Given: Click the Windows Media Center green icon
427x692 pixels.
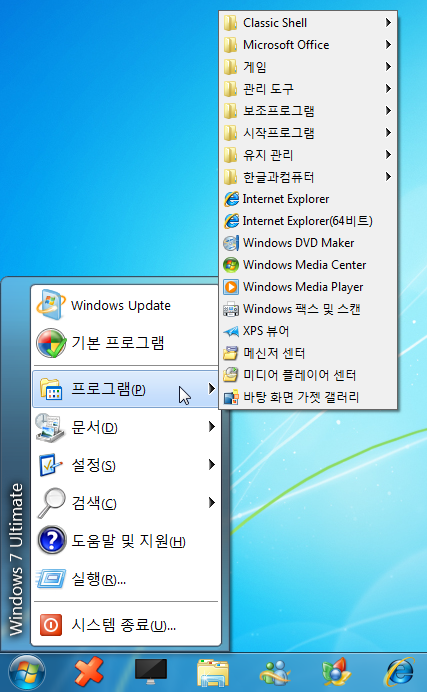Looking at the screenshot, I should pos(231,265).
